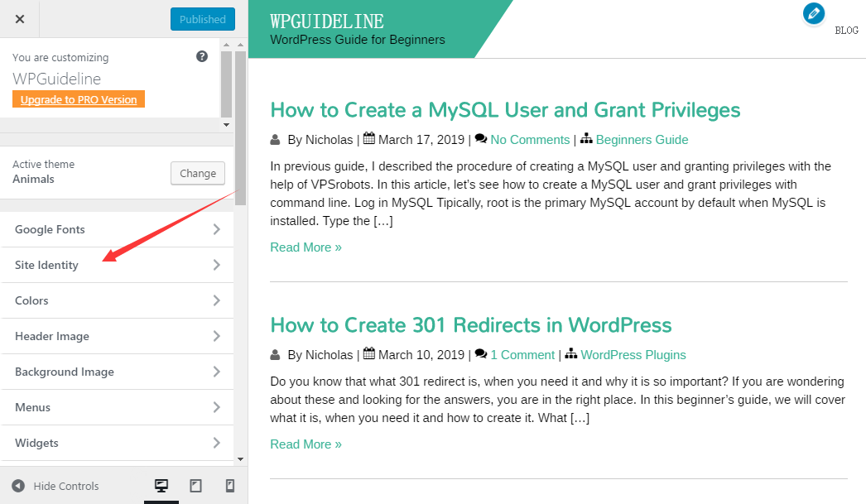Viewport: 866px width, 504px height.
Task: Open the Google Fonts section
Action: pos(117,229)
